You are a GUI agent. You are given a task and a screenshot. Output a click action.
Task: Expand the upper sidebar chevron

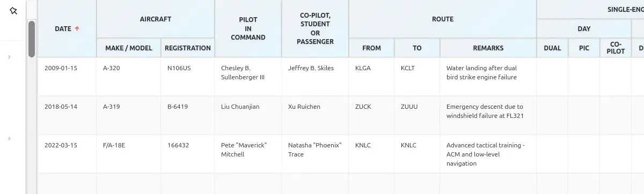[x=10, y=57]
